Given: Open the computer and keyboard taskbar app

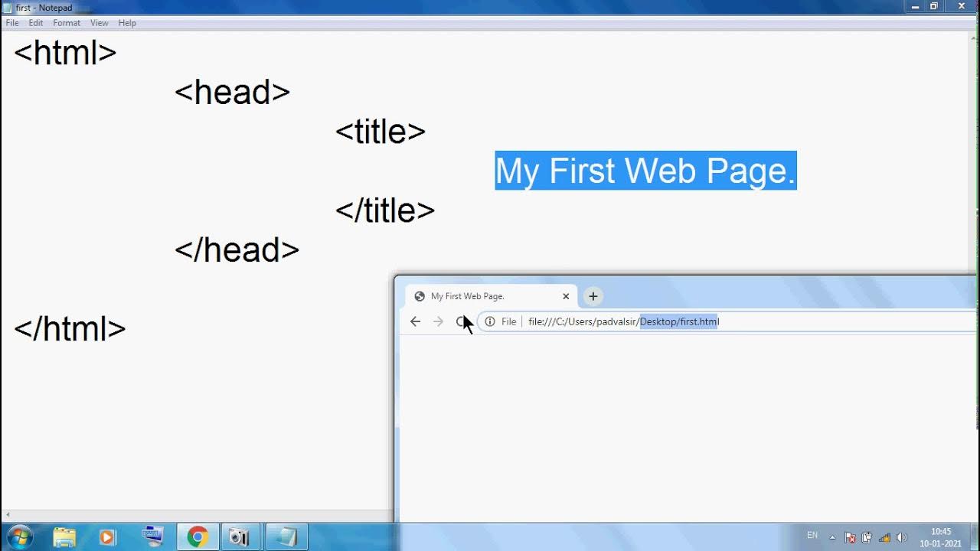Looking at the screenshot, I should [x=153, y=537].
